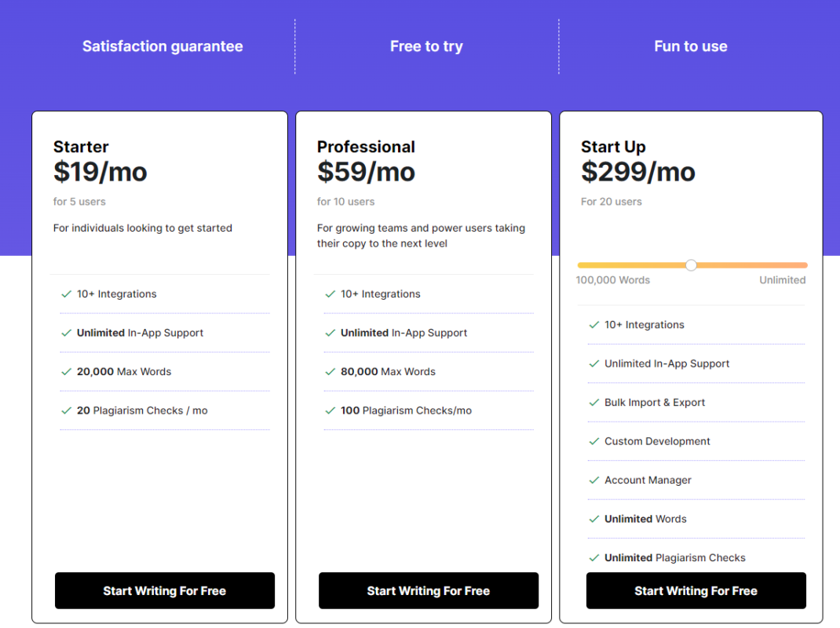The width and height of the screenshot is (840, 628).
Task: Click the word-limit slider handle
Action: [x=691, y=265]
